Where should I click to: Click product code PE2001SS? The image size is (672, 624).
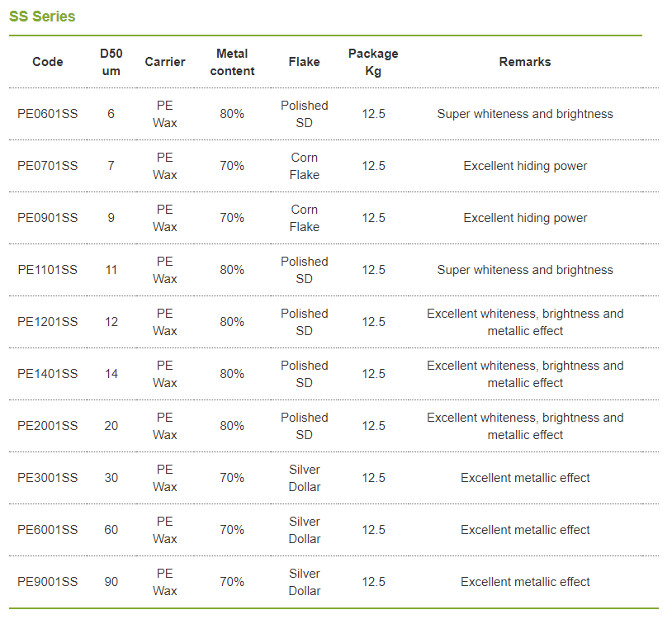pos(48,426)
